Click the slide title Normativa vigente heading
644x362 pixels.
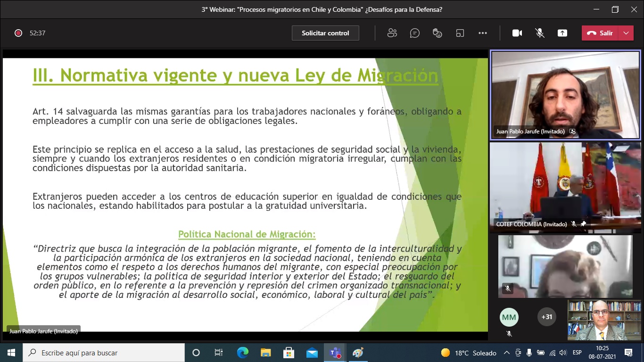coord(235,75)
